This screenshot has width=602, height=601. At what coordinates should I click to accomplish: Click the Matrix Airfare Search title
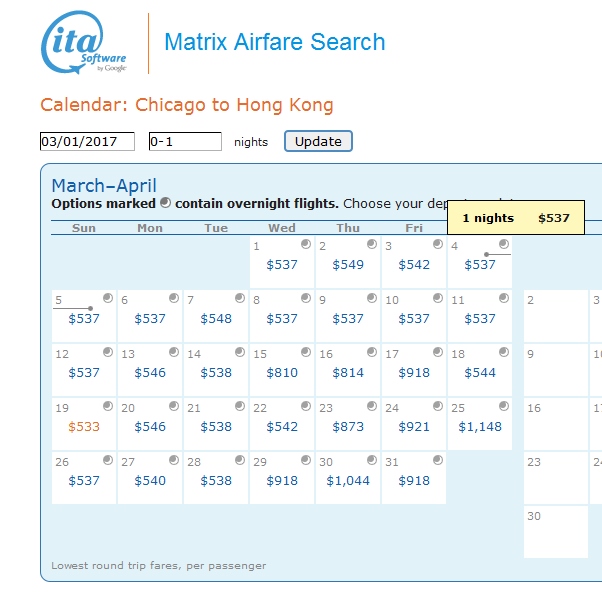(274, 42)
